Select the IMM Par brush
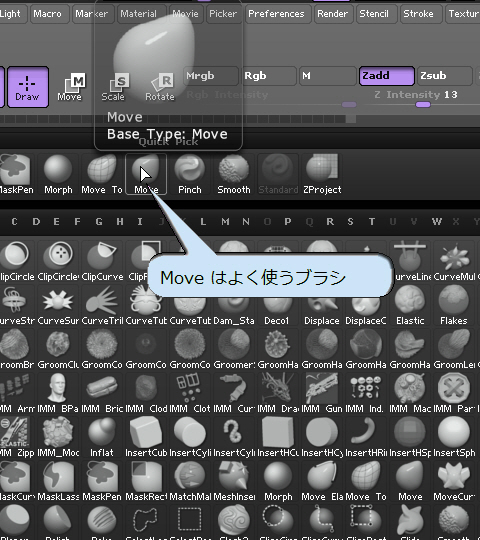Image resolution: width=480 pixels, height=540 pixels. coord(454,394)
